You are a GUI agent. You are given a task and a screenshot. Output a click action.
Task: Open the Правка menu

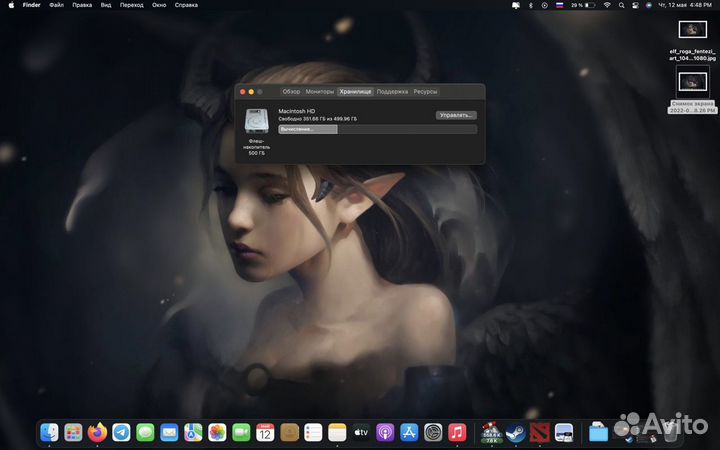tap(82, 5)
